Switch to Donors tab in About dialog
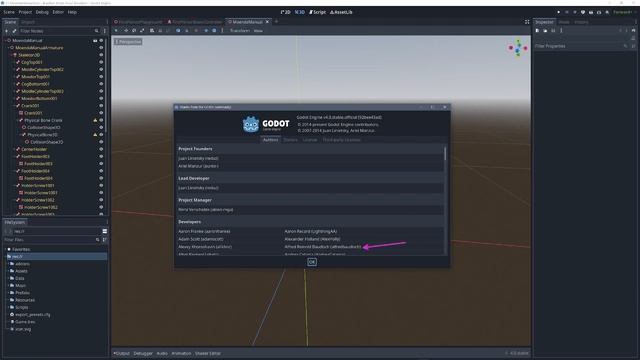This screenshot has width=640, height=360. 291,140
